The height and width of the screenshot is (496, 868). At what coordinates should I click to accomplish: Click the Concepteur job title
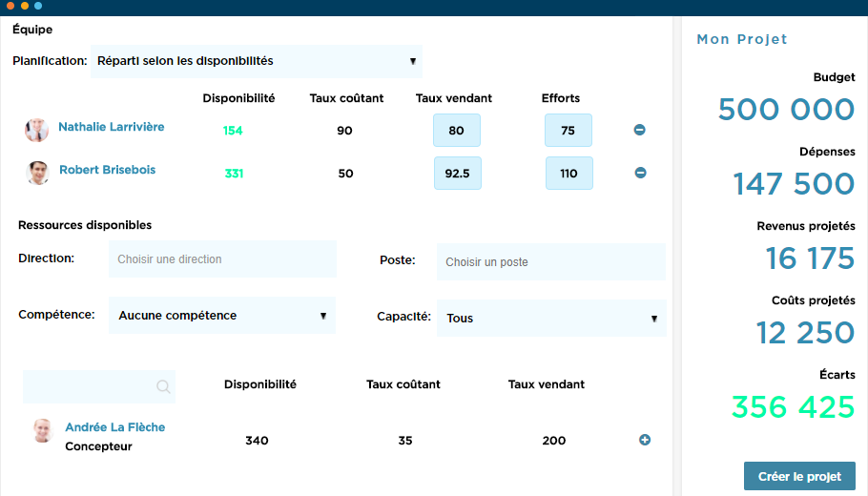(x=98, y=446)
